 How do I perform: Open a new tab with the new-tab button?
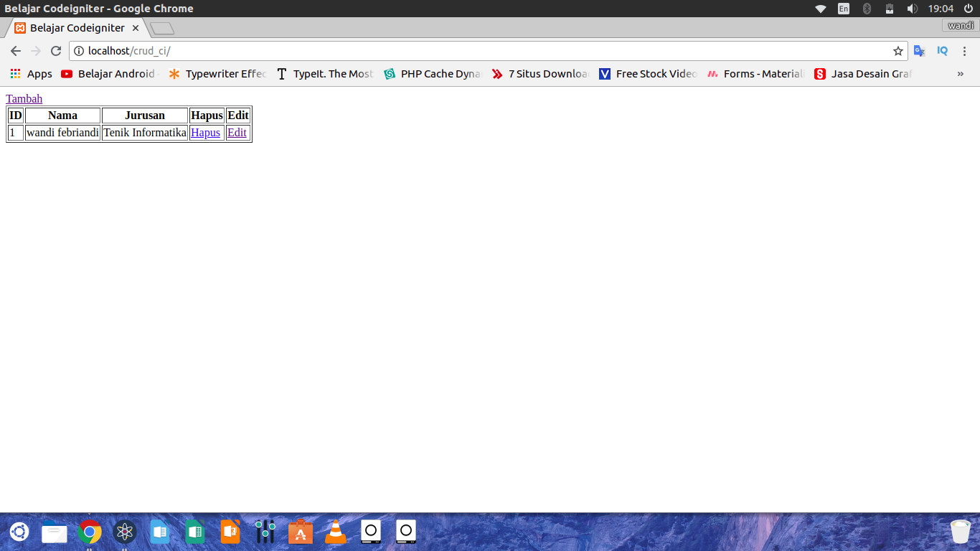pyautogui.click(x=162, y=29)
